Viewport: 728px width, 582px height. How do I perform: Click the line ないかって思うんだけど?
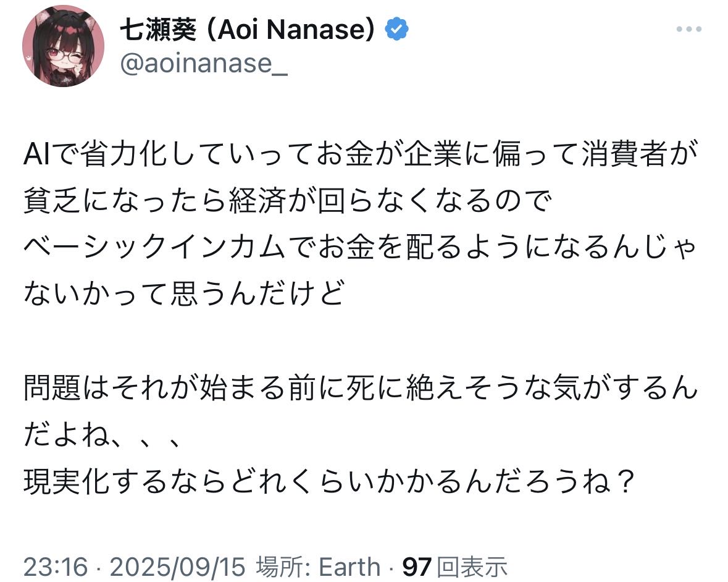pos(184,293)
